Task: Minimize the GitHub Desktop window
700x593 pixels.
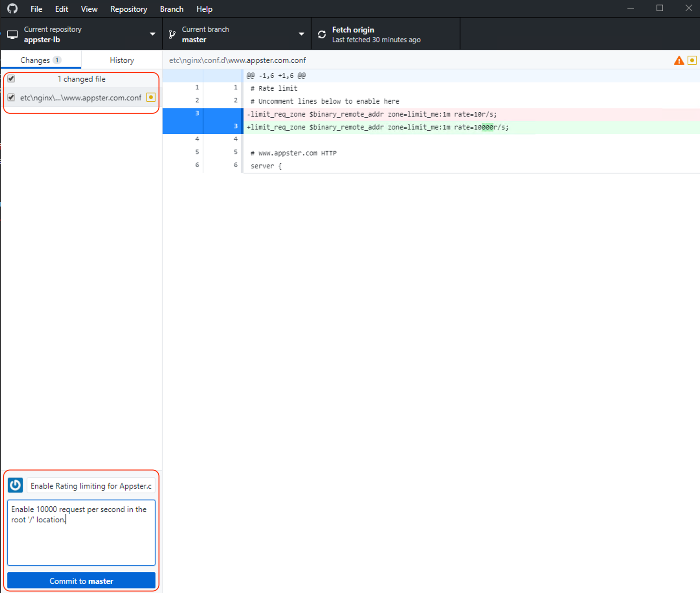Action: point(630,8)
